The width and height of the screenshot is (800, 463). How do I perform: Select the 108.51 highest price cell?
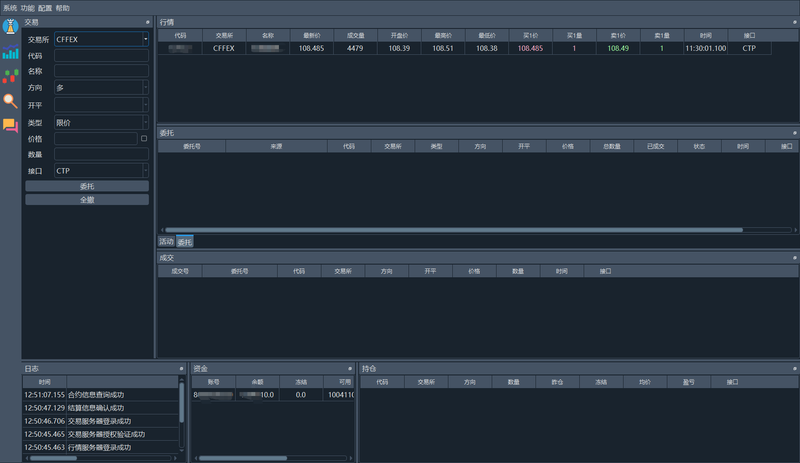[443, 48]
